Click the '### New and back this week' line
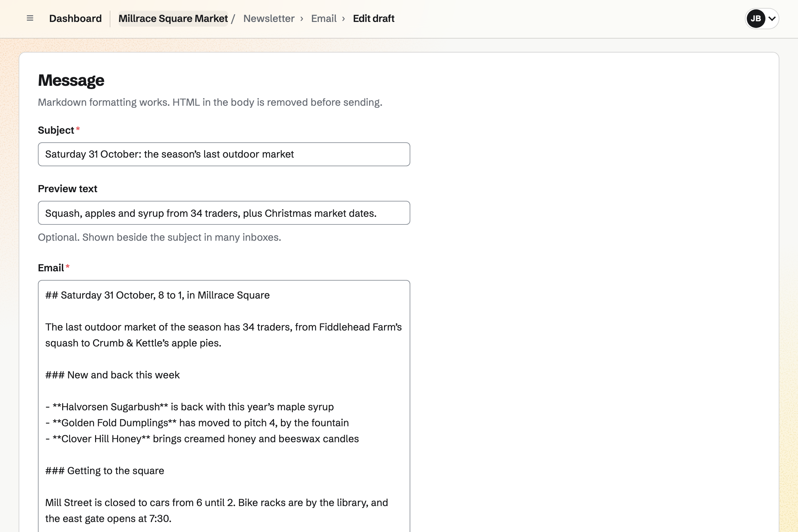 (112, 375)
